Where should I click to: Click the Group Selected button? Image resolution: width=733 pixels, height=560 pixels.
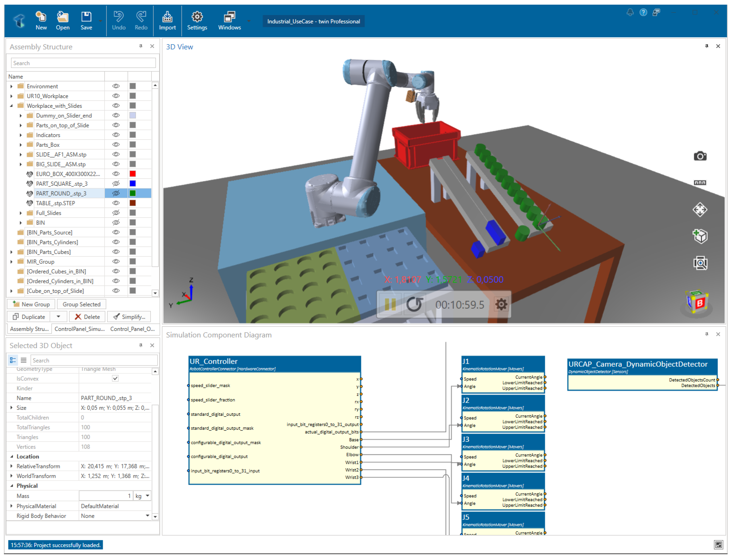click(81, 304)
